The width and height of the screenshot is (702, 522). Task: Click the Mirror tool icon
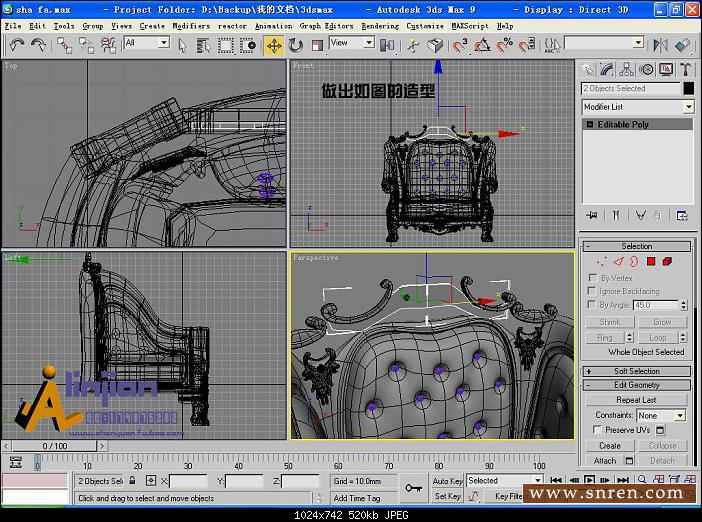660,45
